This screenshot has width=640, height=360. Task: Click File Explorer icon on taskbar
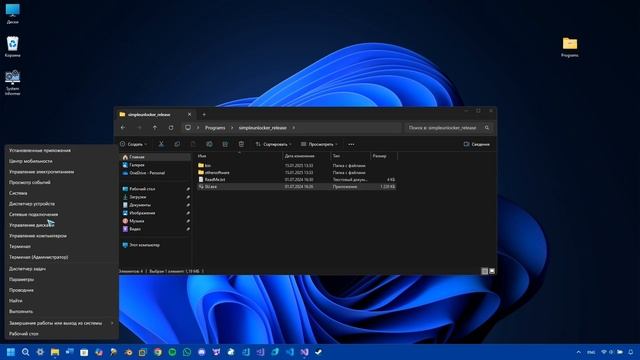click(x=55, y=352)
